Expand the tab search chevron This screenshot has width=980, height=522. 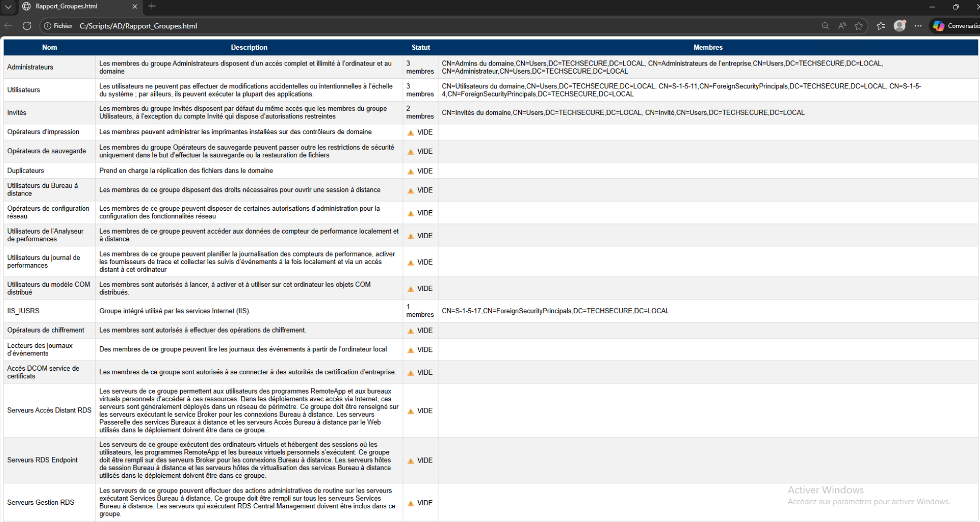[x=9, y=7]
